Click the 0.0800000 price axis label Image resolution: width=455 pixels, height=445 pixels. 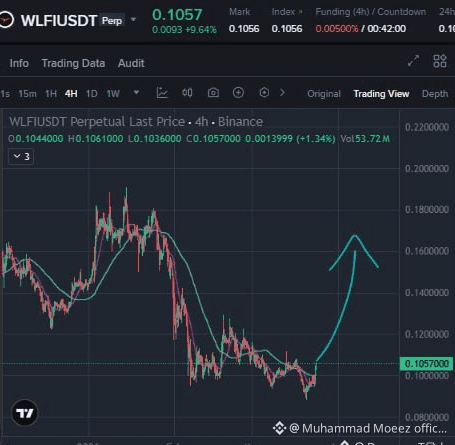pos(427,417)
